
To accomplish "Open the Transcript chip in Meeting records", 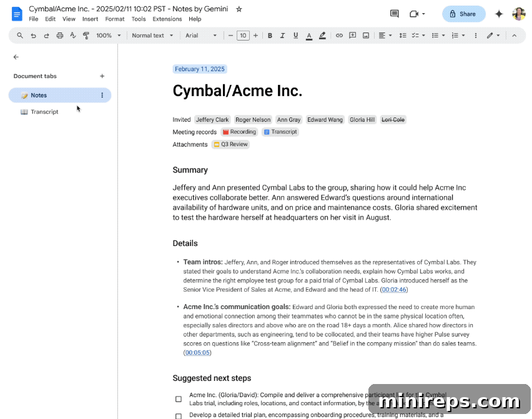I will click(280, 132).
